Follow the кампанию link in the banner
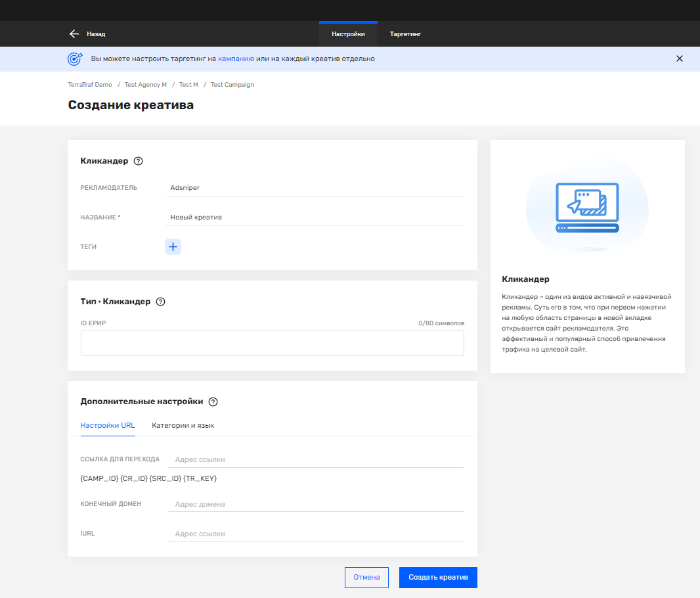 tap(236, 58)
